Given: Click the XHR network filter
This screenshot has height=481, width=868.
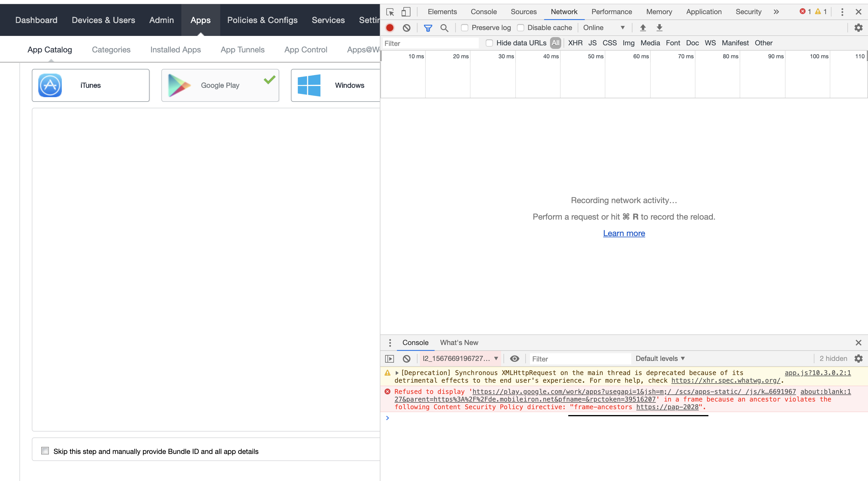Looking at the screenshot, I should click(575, 43).
